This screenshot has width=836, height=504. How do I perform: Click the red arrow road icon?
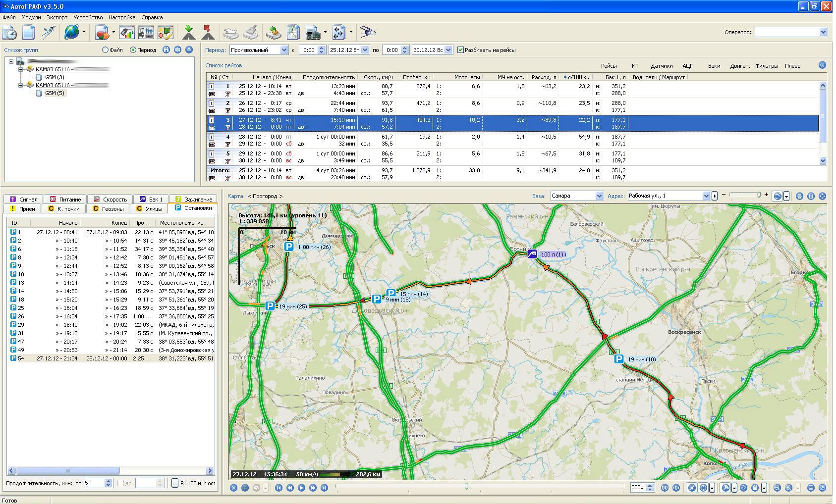pos(208,32)
